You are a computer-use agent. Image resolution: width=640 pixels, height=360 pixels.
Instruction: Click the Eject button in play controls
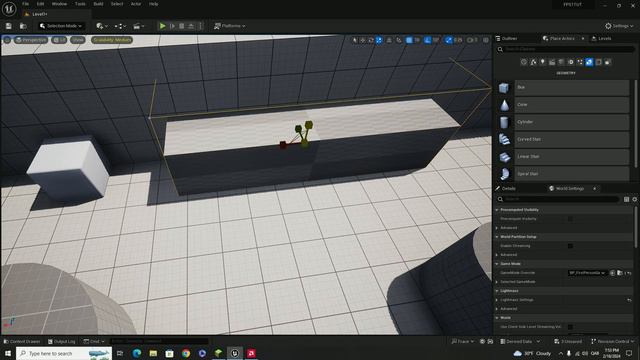(191, 26)
